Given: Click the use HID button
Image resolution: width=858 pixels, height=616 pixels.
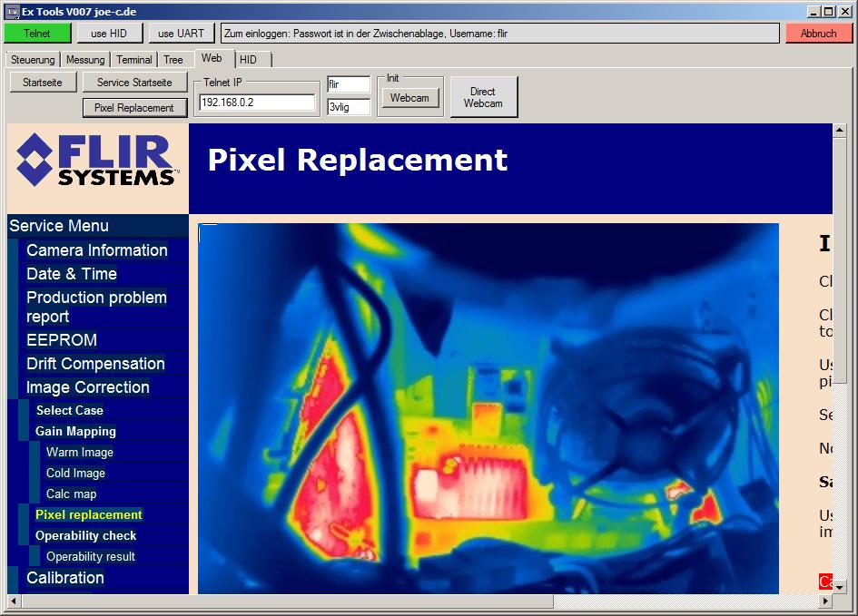Looking at the screenshot, I should 109,34.
